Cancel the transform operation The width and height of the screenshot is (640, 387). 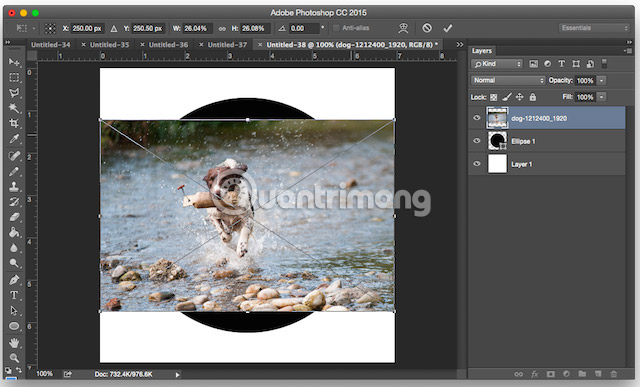click(427, 28)
